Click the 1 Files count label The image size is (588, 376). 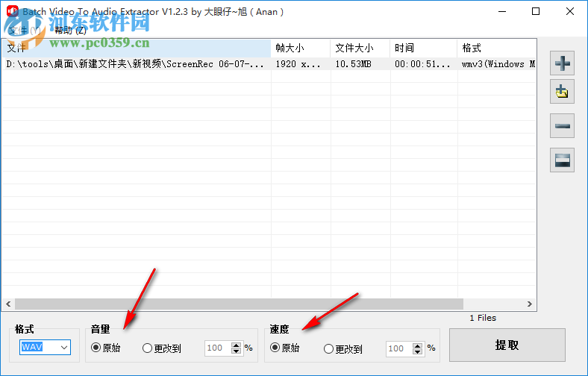(483, 318)
